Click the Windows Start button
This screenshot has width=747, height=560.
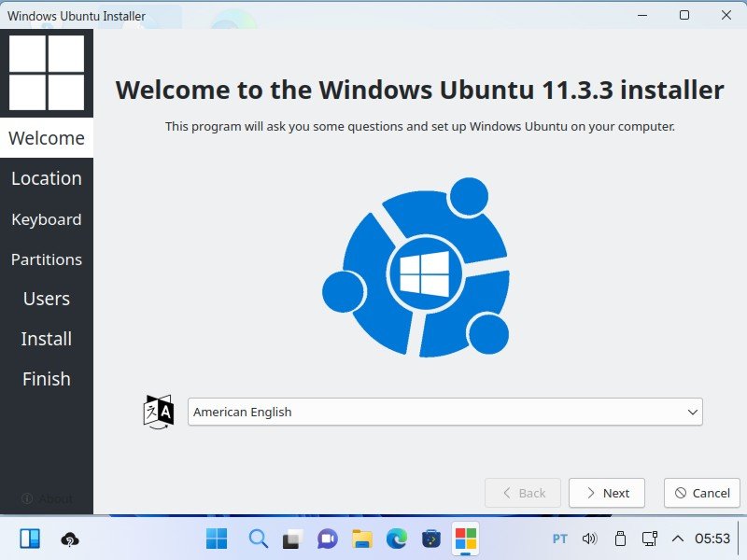click(x=217, y=539)
